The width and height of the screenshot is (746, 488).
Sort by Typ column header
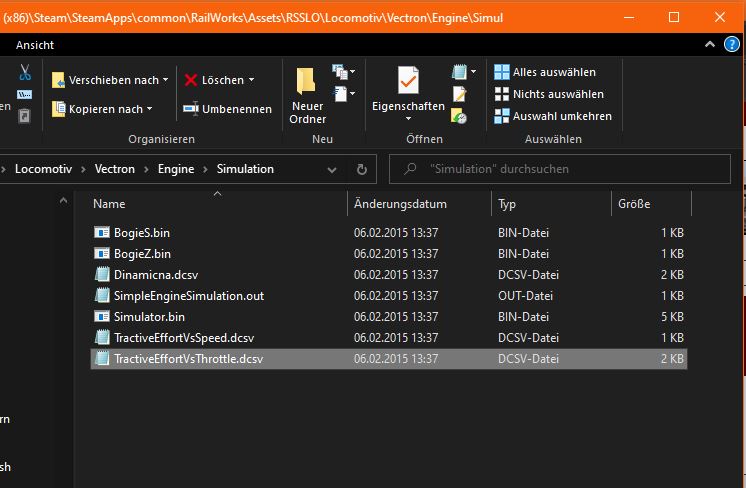507,204
